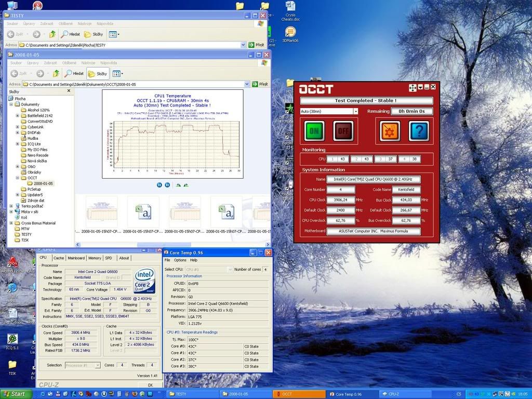Launch Internet Explorer from the quick launch bar

point(43,394)
